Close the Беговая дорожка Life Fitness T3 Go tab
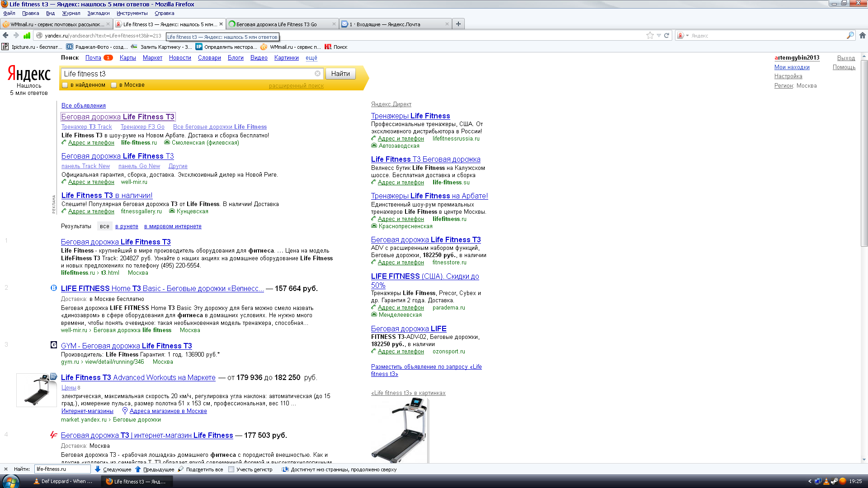Viewport: 868px width, 488px height. [x=334, y=24]
